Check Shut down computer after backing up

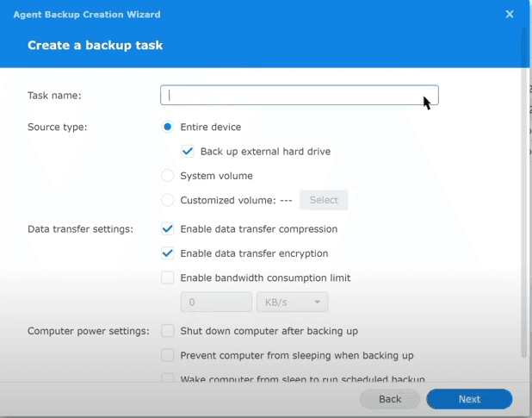pos(168,330)
